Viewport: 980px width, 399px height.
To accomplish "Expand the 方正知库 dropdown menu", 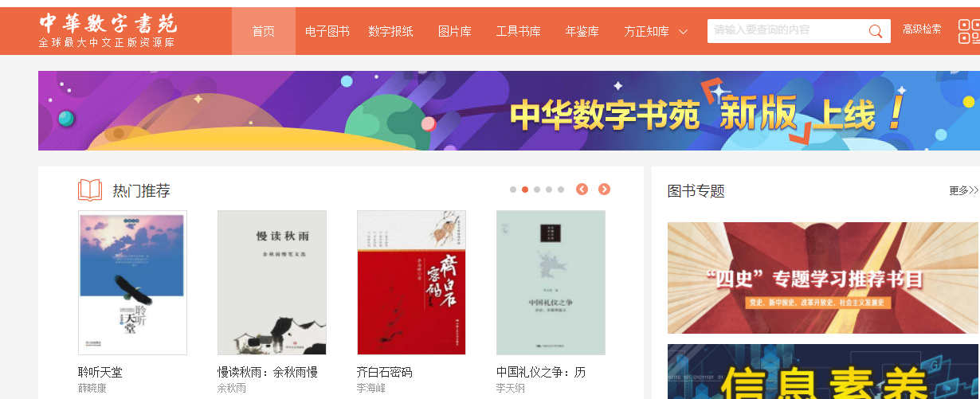I will coord(656,31).
